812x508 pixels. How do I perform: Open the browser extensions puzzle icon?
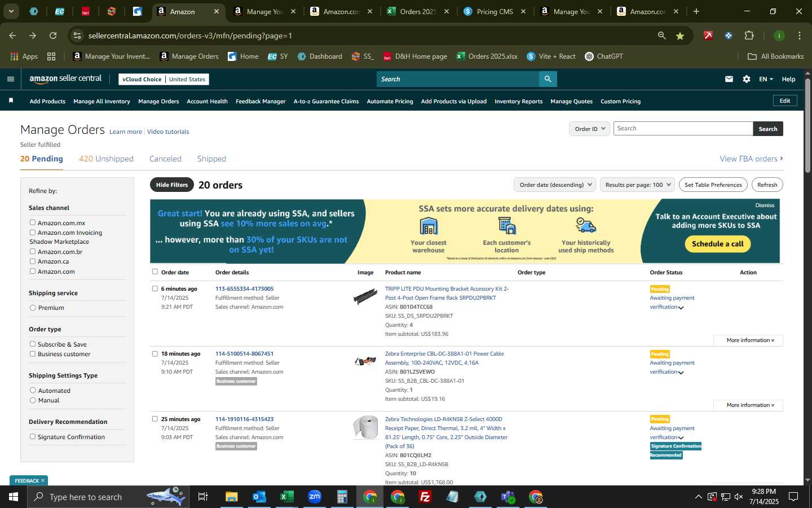pos(749,36)
